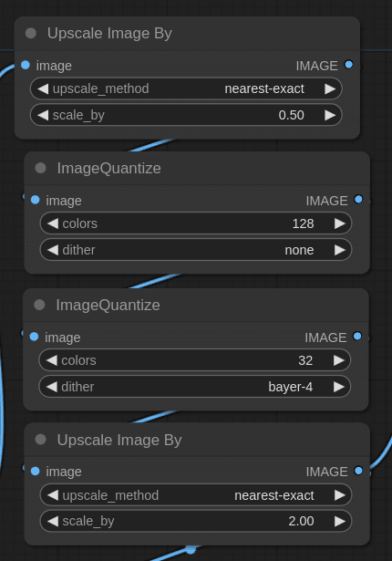Collapse the top Upscale Image By node via its dot

pos(31,33)
